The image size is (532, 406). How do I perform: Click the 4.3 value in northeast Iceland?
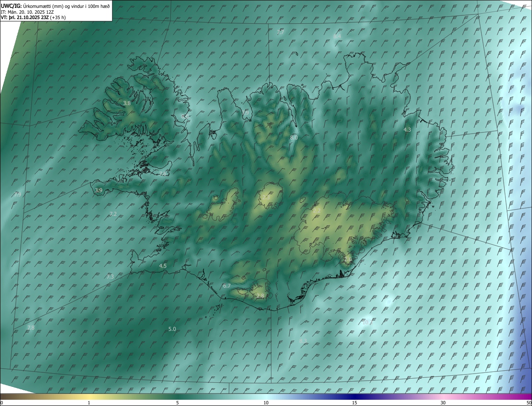[407, 130]
